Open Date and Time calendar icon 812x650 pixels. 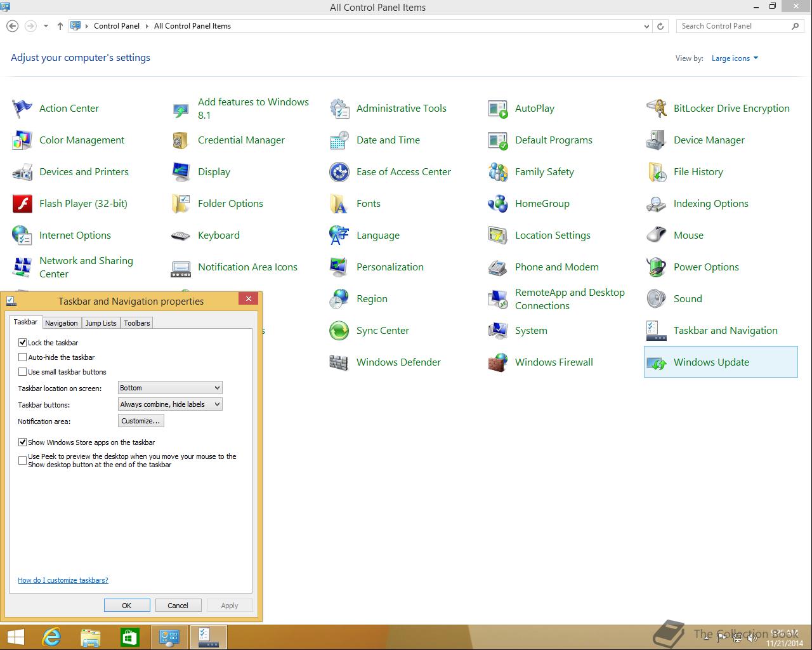pyautogui.click(x=339, y=140)
